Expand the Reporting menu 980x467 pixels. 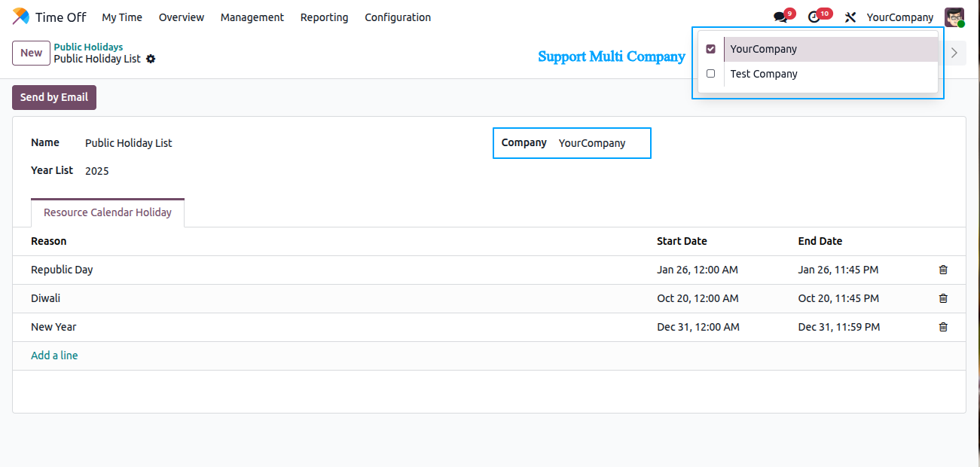[324, 17]
